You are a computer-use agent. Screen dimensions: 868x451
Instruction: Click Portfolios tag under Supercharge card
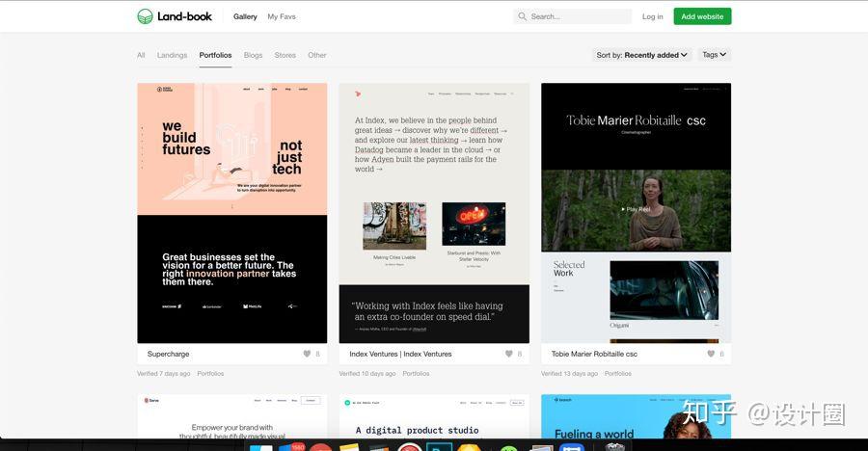pos(210,374)
